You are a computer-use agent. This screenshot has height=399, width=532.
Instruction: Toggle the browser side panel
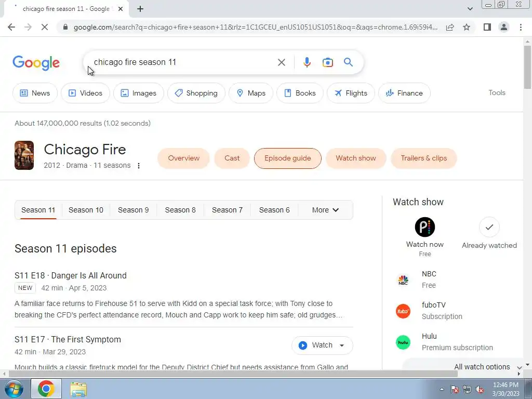tap(487, 27)
